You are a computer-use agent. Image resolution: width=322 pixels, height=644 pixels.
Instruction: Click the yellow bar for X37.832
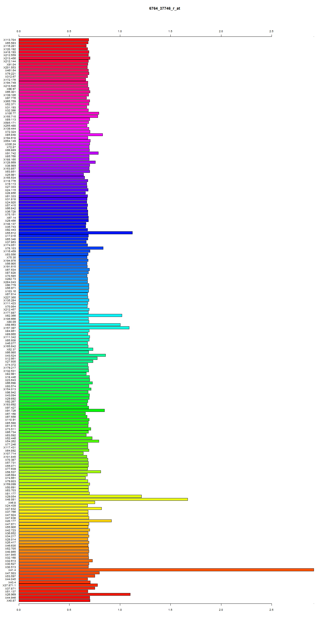click(x=60, y=508)
